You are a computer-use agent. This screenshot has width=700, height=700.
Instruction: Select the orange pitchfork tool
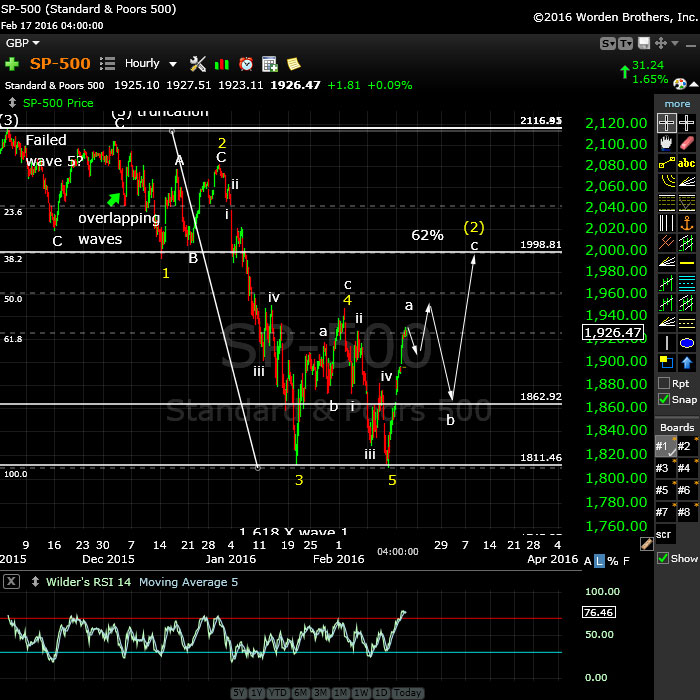pyautogui.click(x=666, y=242)
